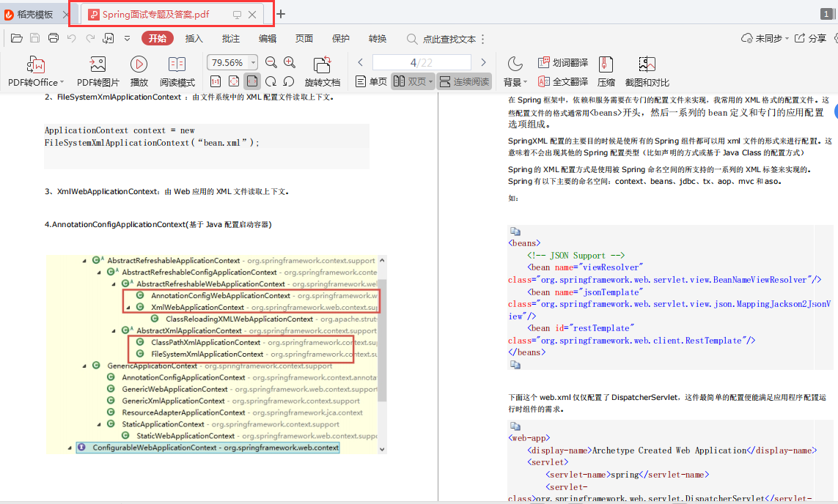Go to next page arrow
Image resolution: width=838 pixels, height=504 pixels.
pyautogui.click(x=484, y=62)
